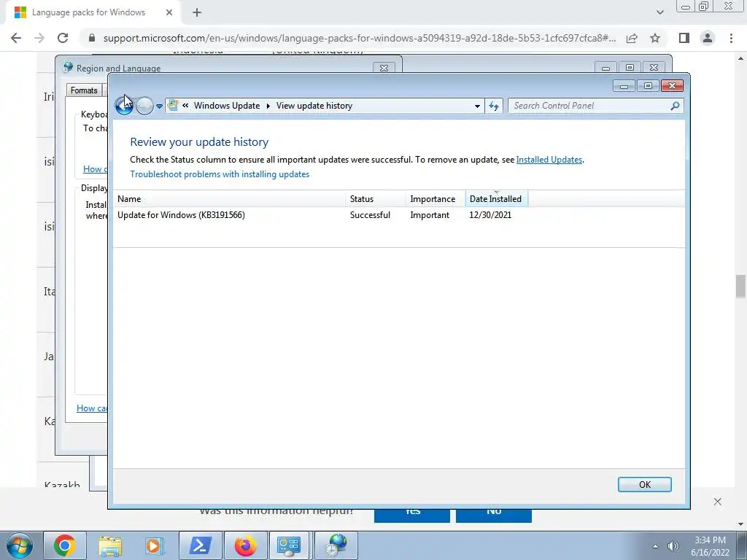Select Windows Update breadcrumb in address bar
747x560 pixels.
(x=227, y=106)
